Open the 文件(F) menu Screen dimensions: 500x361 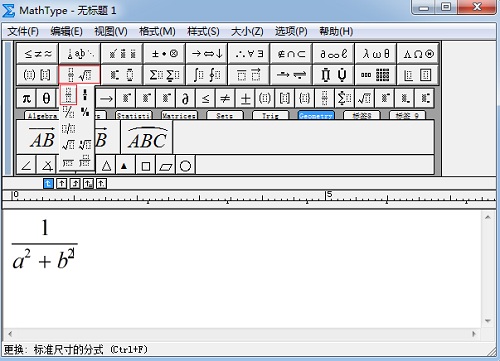tap(23, 31)
